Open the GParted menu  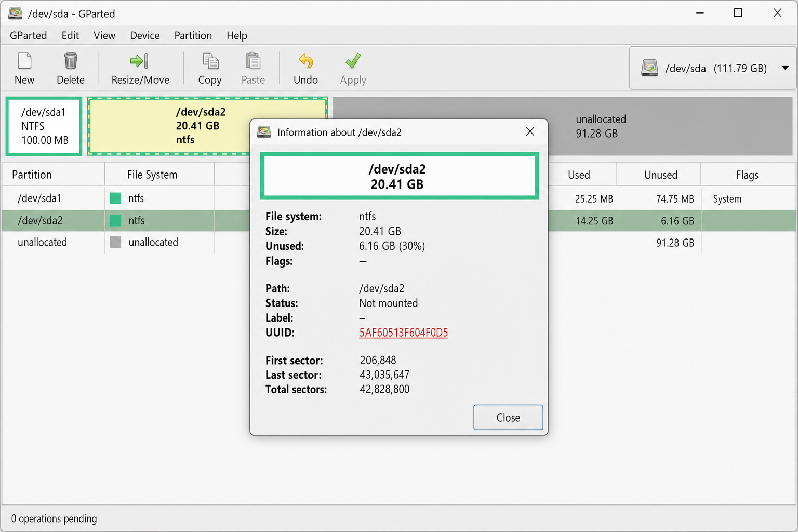coord(29,35)
